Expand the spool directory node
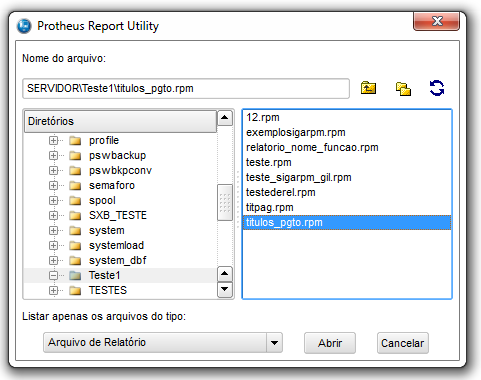 (53, 201)
